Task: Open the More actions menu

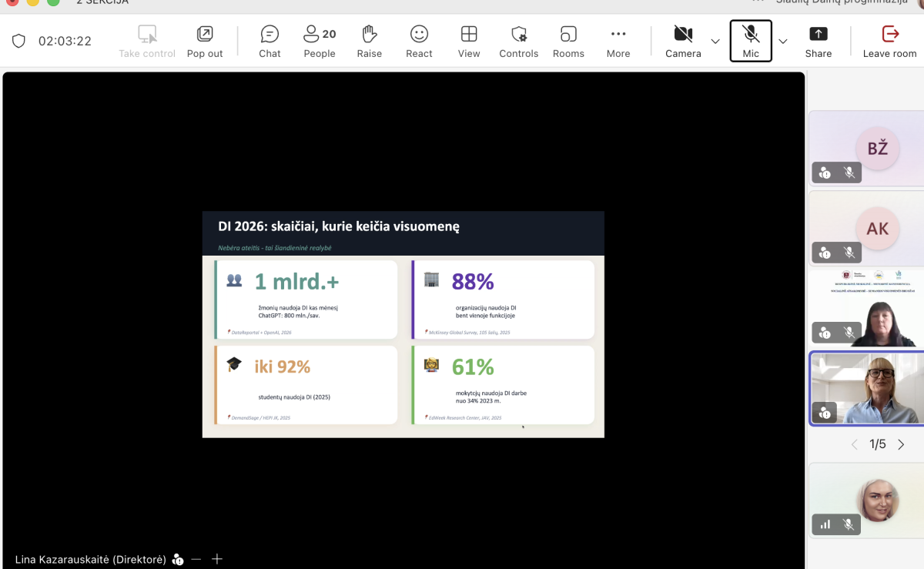Action: coord(618,42)
